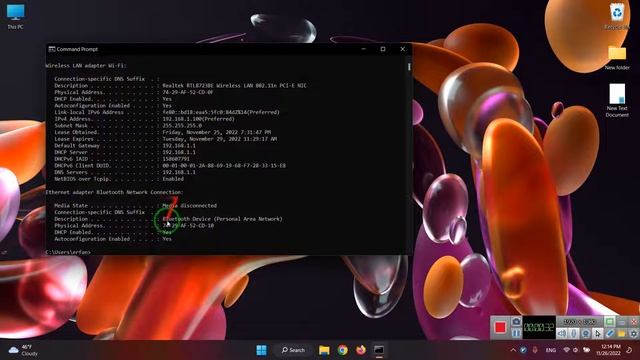
Task: Click the Default Gateway 192.168.1.1 value
Action: tap(179, 145)
